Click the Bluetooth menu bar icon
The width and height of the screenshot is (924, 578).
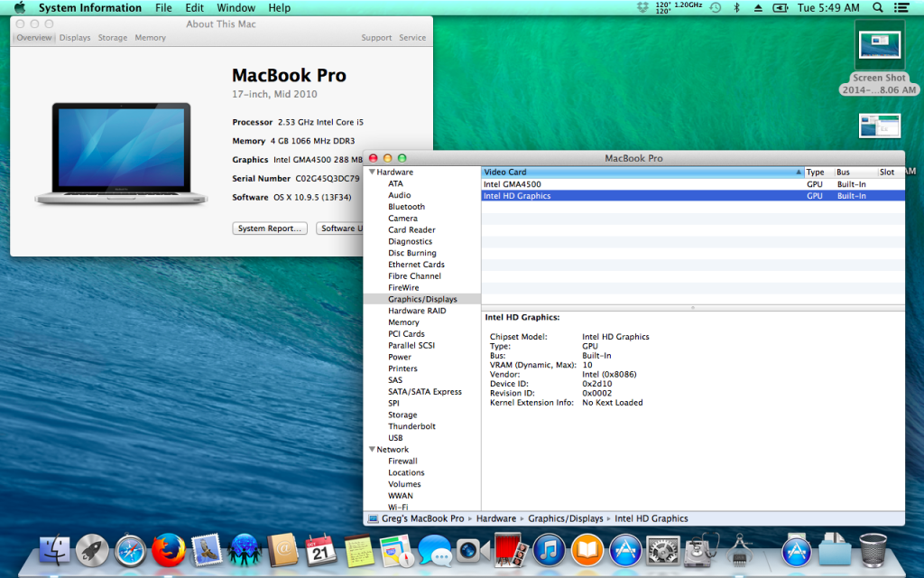click(736, 8)
